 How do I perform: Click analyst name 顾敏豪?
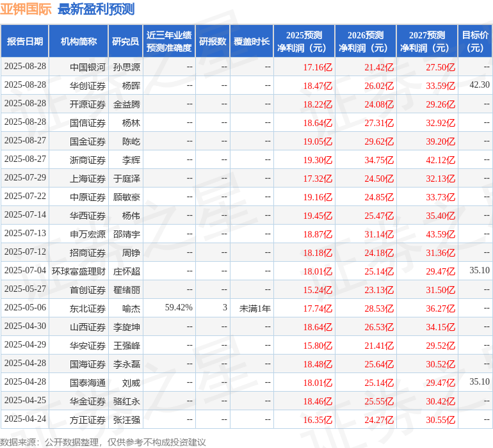click(126, 197)
